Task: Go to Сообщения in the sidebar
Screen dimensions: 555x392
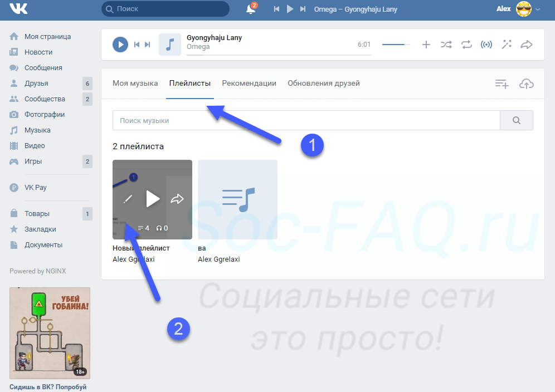Action: point(43,68)
